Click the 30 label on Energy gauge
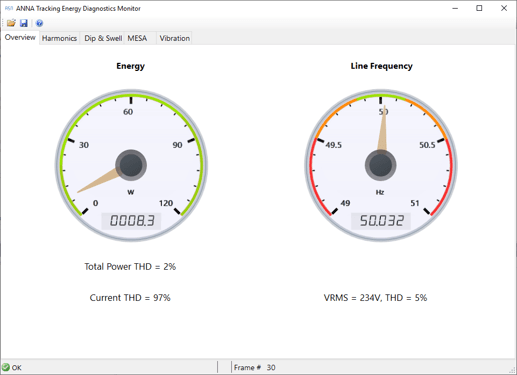This screenshot has height=375, width=517. pyautogui.click(x=84, y=145)
